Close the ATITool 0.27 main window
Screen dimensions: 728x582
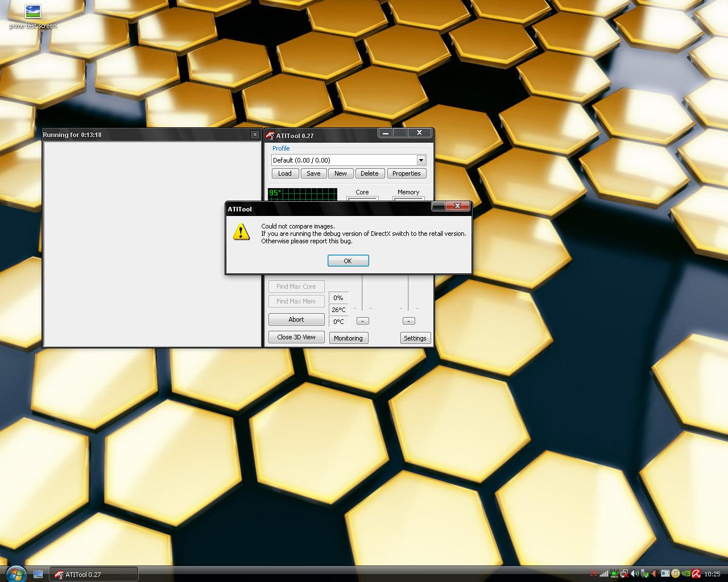[419, 133]
